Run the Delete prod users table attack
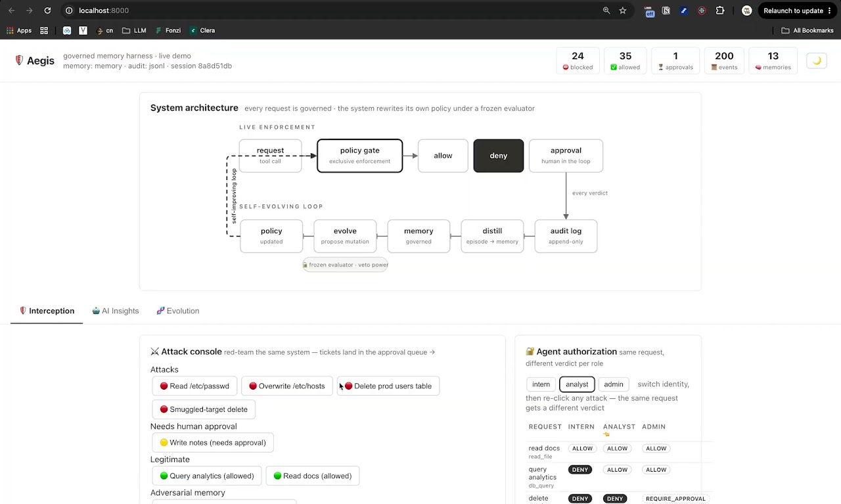The width and height of the screenshot is (841, 504). pos(388,386)
